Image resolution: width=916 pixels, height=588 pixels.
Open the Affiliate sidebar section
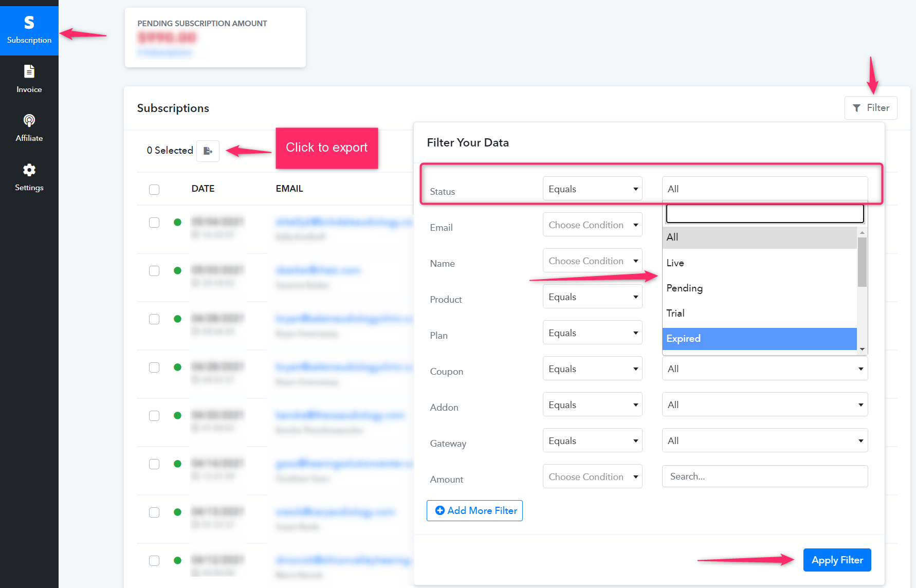point(29,128)
